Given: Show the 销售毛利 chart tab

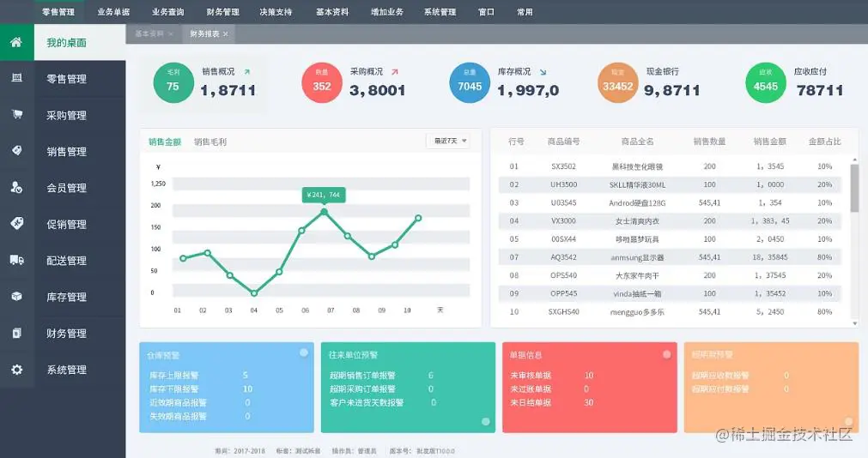Looking at the screenshot, I should point(210,142).
